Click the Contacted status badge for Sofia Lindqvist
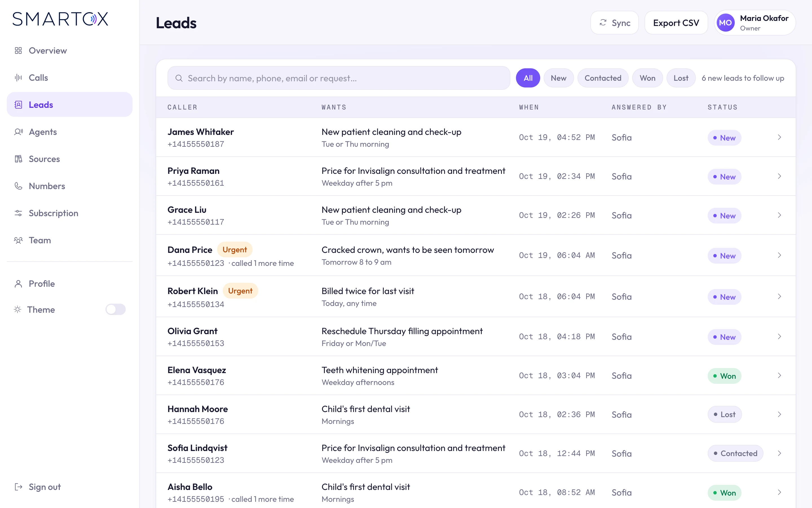 [735, 454]
